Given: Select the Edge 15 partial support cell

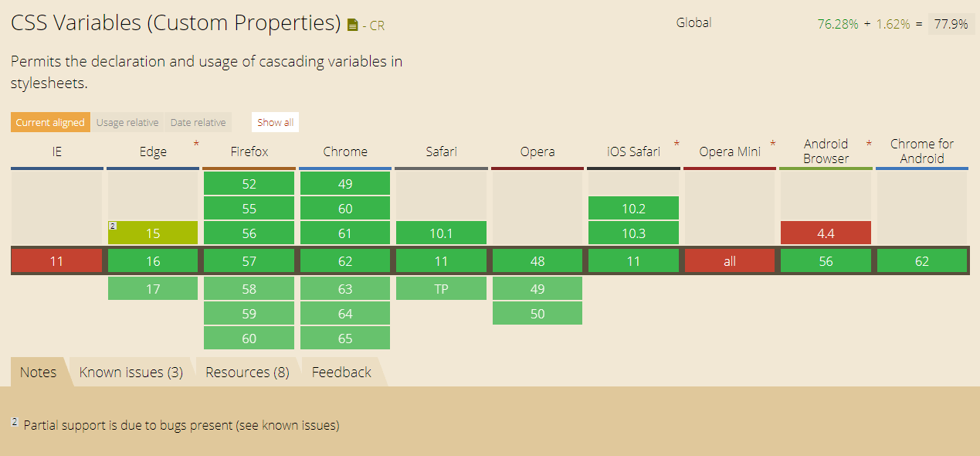Looking at the screenshot, I should coord(153,233).
